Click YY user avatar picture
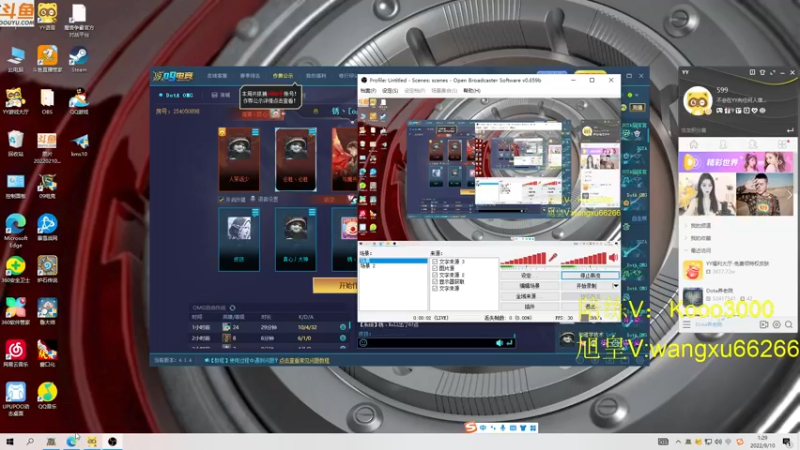 [697, 101]
